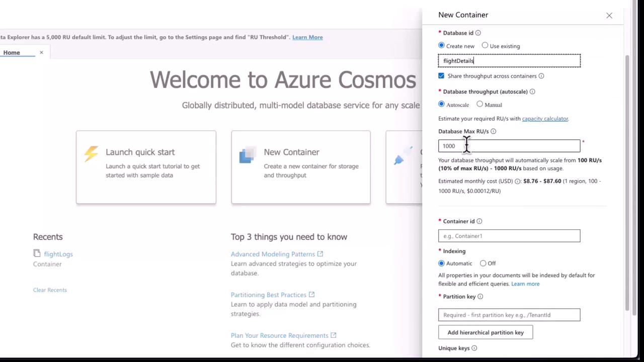Turn indexing Off radio button

click(x=483, y=263)
